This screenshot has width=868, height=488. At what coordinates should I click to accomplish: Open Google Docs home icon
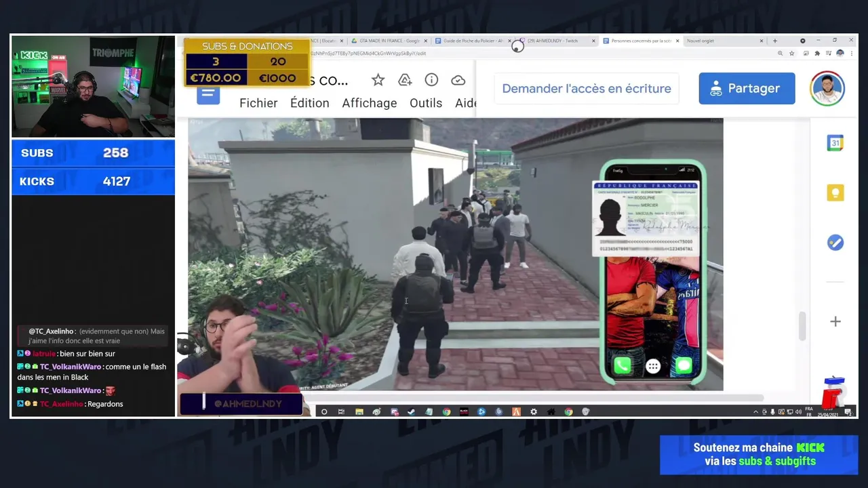click(208, 94)
